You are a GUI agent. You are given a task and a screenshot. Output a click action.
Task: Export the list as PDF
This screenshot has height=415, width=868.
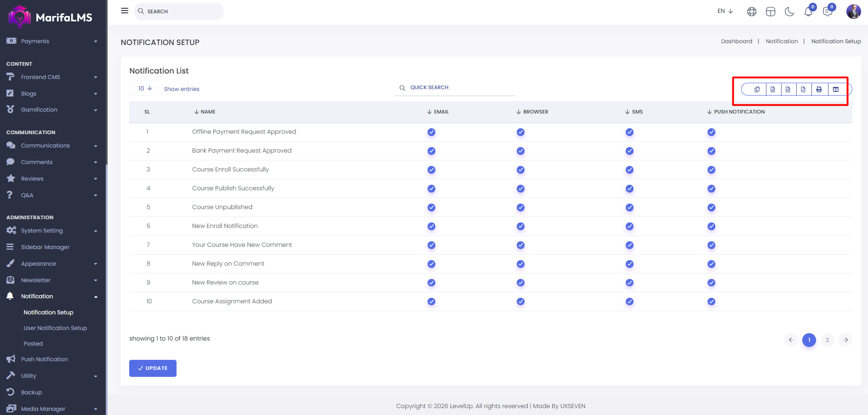[803, 90]
